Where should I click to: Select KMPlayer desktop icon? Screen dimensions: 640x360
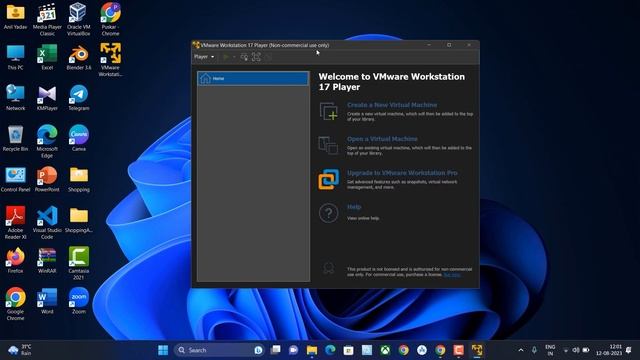47,98
